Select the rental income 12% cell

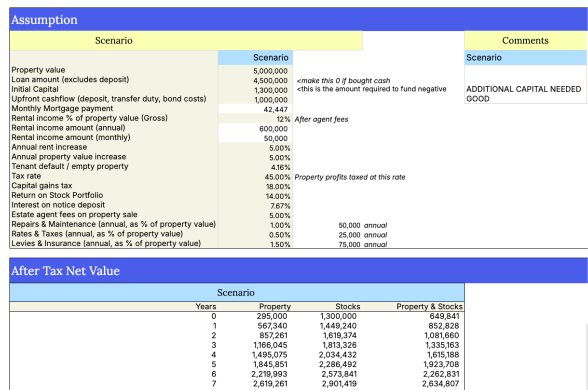[256, 119]
